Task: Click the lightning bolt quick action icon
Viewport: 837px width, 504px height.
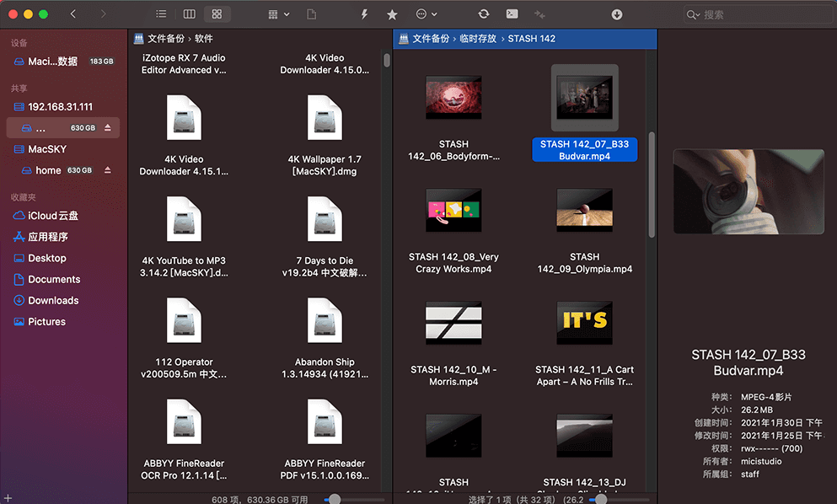Action: point(364,14)
